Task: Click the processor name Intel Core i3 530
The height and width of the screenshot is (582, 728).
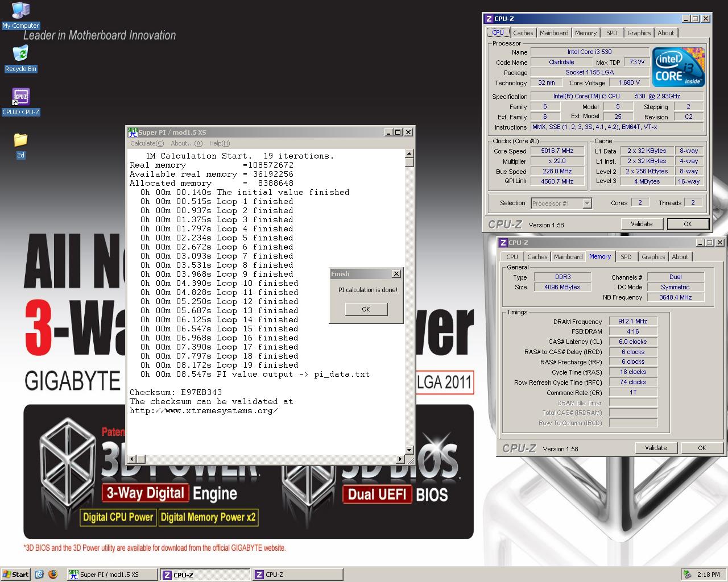Action: point(589,52)
